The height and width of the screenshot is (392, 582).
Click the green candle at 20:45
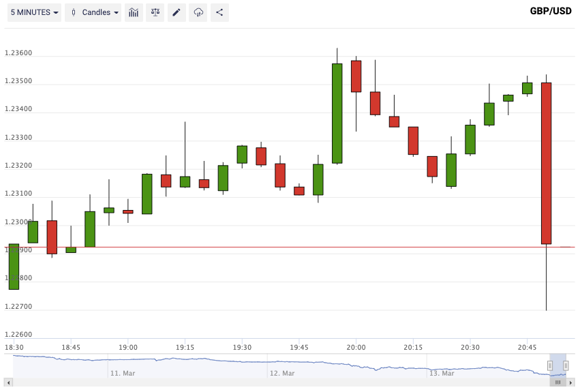click(x=527, y=89)
